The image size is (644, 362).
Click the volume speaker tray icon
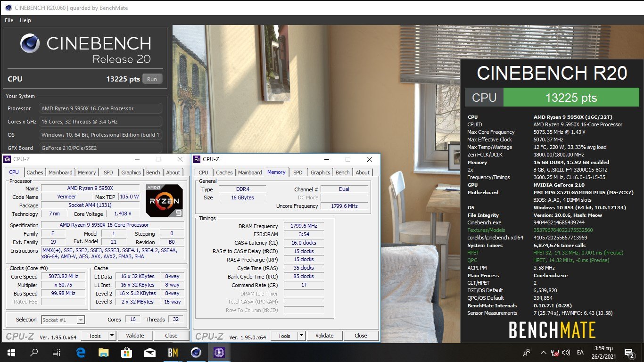(x=566, y=352)
